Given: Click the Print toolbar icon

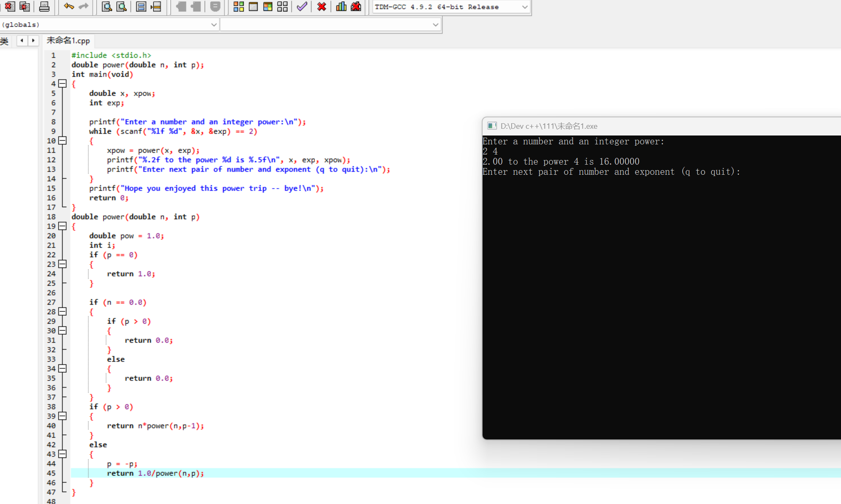Looking at the screenshot, I should tap(44, 6).
